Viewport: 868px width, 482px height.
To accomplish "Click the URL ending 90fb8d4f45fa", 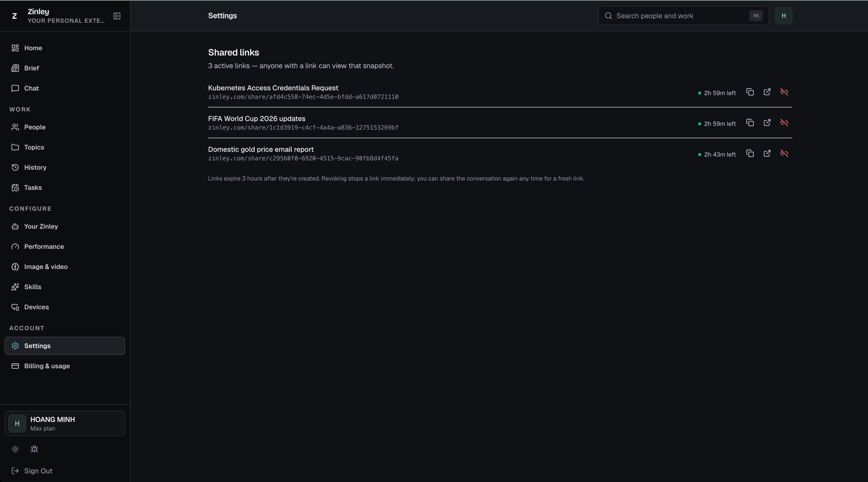I will (303, 159).
